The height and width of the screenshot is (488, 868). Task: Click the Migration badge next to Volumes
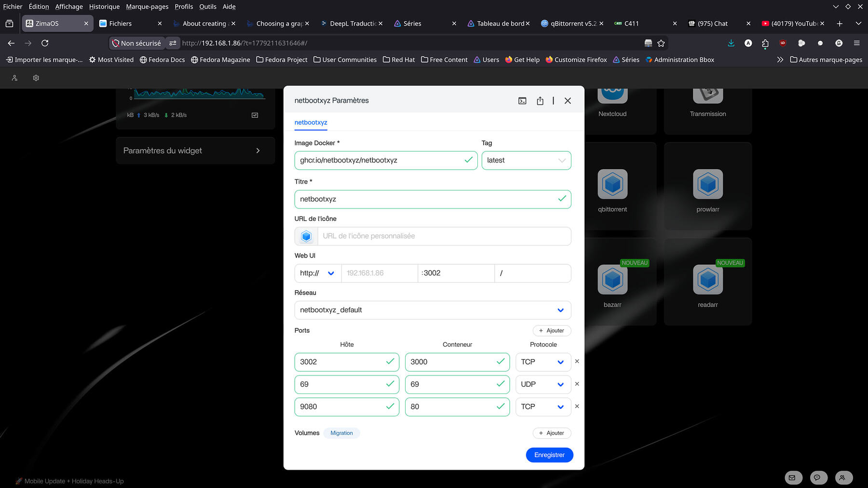coord(341,433)
